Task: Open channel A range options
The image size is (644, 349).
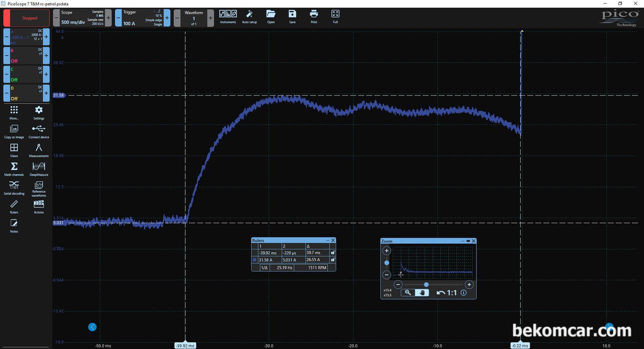Action: (x=26, y=37)
